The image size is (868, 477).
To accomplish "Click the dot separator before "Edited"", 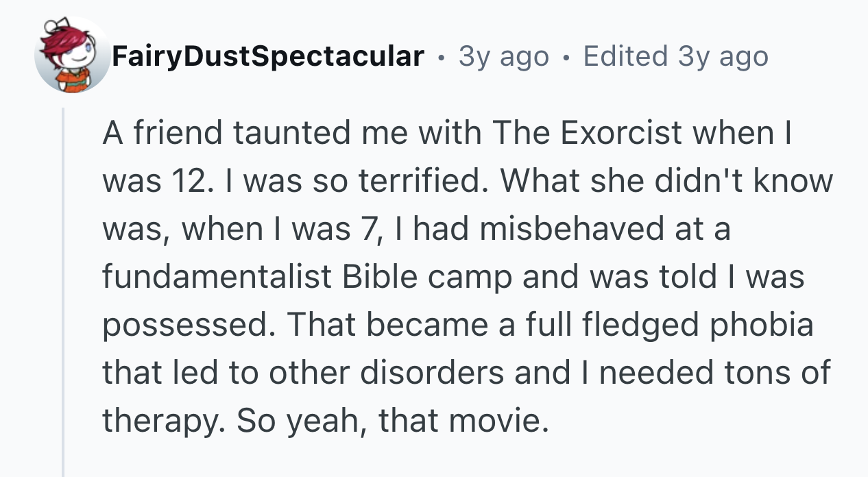I will (566, 56).
